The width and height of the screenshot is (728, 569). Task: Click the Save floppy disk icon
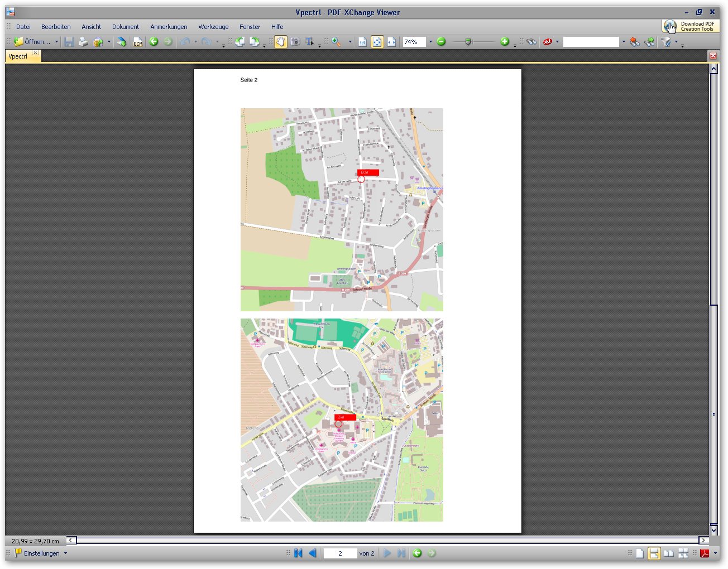point(69,42)
